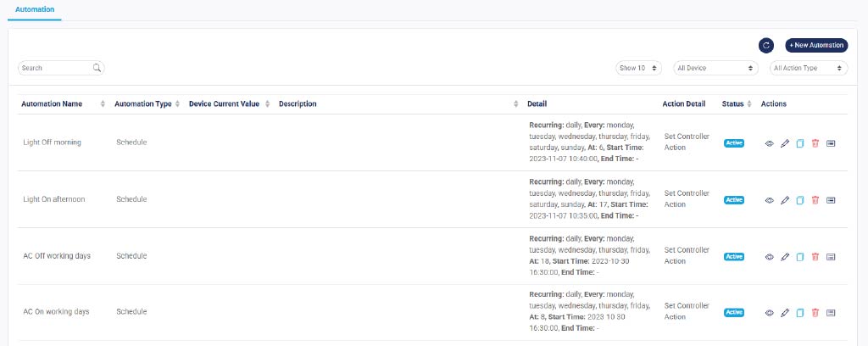Sort by Automation Name column header
This screenshot has height=346, width=868.
click(x=52, y=104)
